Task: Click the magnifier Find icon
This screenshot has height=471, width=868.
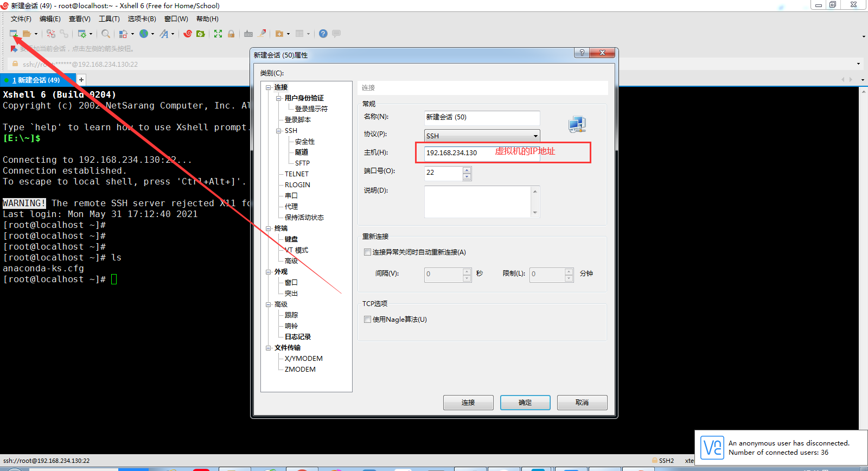Action: click(106, 34)
